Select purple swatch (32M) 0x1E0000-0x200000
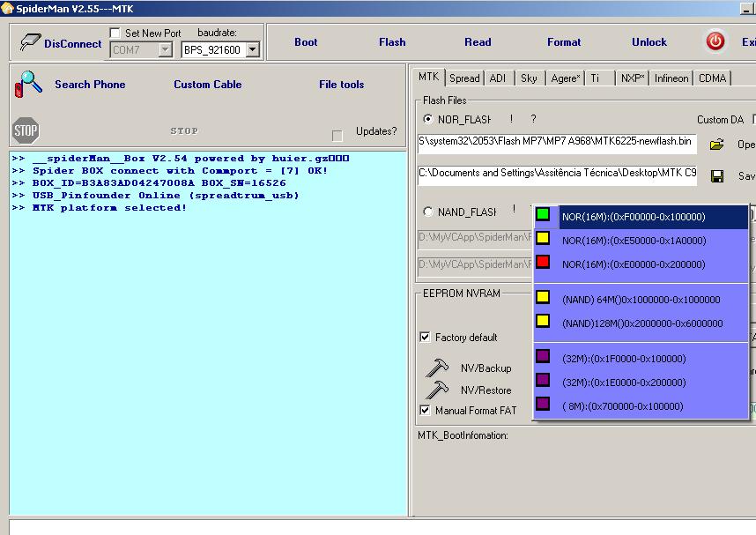Viewport: 756px width, 535px height. (x=543, y=380)
